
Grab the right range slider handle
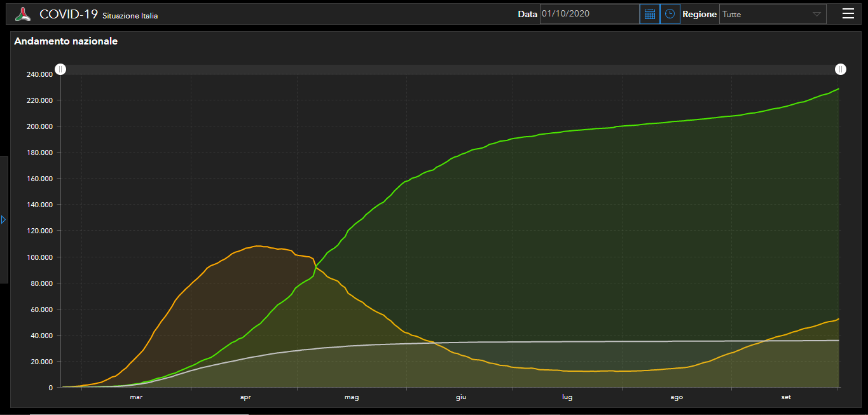841,69
